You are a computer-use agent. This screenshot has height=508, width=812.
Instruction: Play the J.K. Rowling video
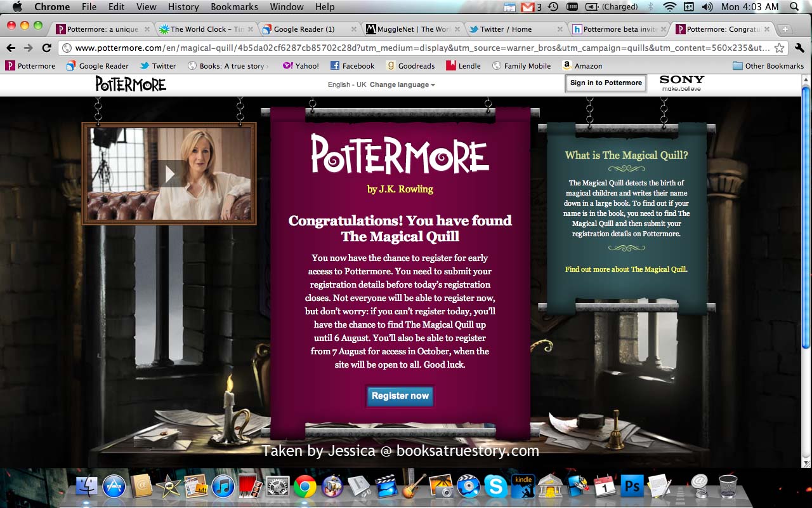tap(169, 173)
